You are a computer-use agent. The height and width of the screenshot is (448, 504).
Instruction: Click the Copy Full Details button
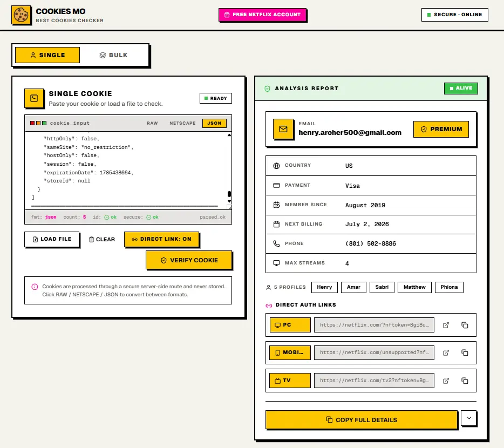(362, 420)
